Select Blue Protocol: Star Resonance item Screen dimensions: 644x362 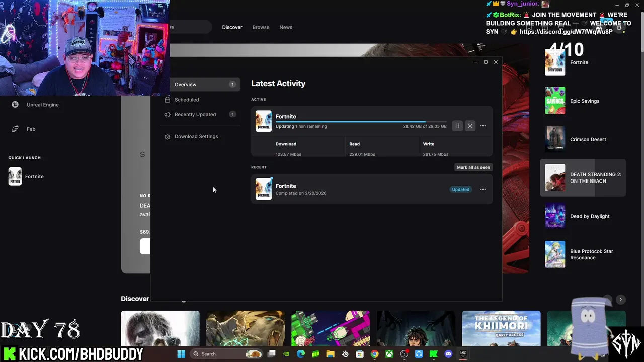tap(583, 254)
